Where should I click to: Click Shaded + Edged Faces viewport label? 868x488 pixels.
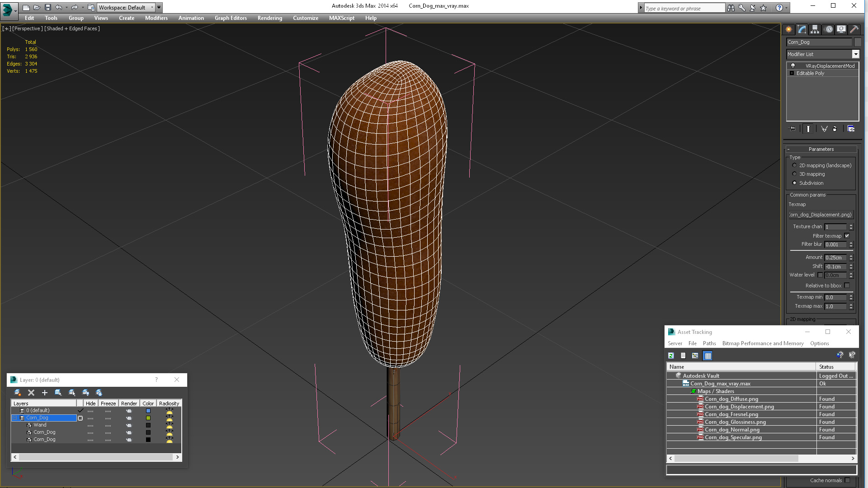72,28
